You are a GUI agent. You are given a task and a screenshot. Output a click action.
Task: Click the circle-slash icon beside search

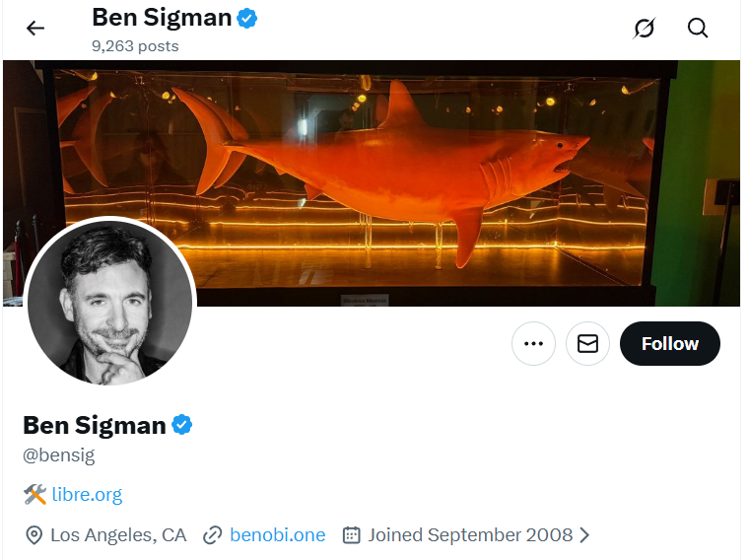click(x=644, y=28)
